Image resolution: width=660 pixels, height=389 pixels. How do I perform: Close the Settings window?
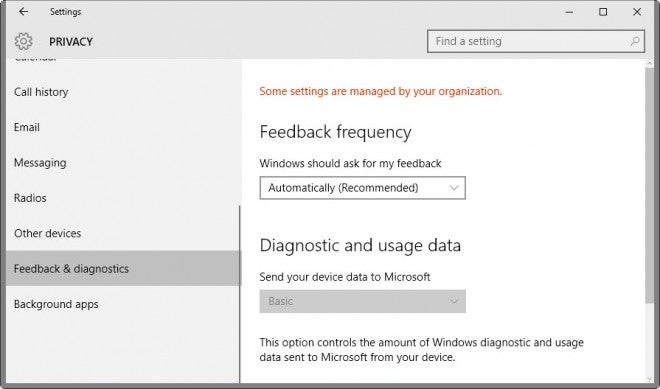637,12
